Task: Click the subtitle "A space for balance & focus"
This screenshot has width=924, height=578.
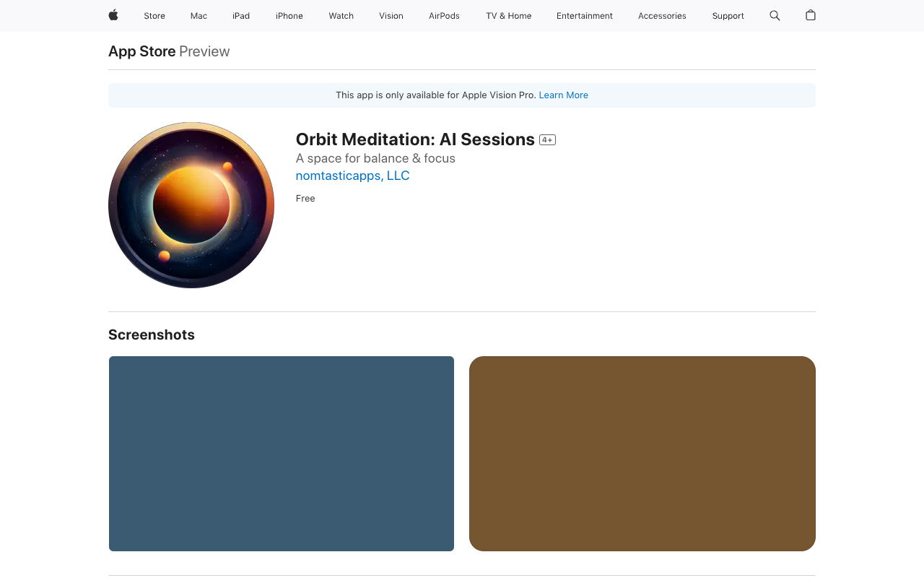Action: (x=375, y=158)
